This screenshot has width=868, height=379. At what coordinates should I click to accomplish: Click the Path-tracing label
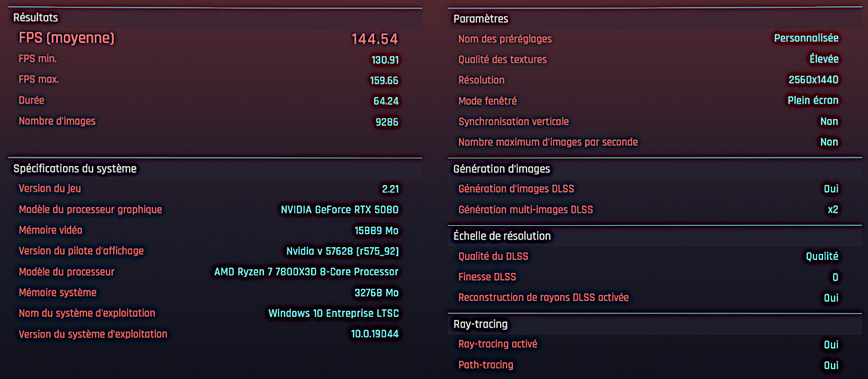pyautogui.click(x=486, y=365)
